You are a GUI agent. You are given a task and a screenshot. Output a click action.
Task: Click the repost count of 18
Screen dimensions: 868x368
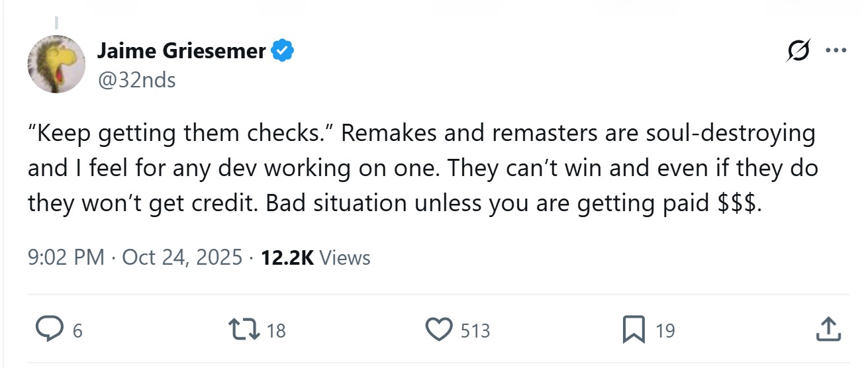tap(275, 330)
